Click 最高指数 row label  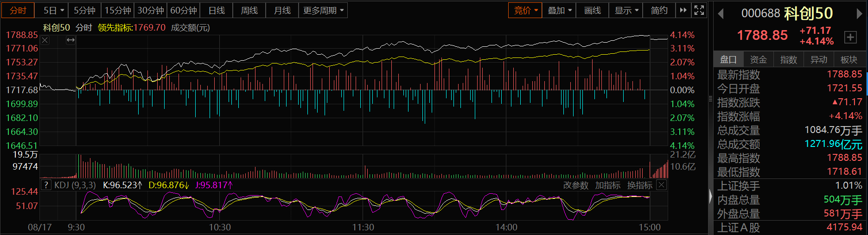739,158
